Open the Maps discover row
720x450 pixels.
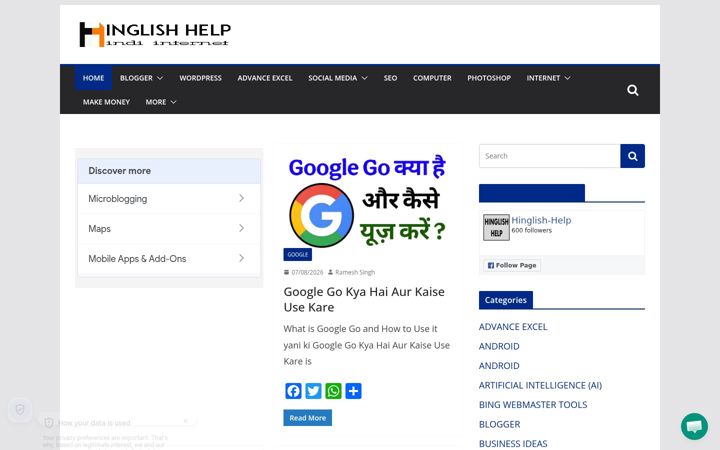pos(169,228)
